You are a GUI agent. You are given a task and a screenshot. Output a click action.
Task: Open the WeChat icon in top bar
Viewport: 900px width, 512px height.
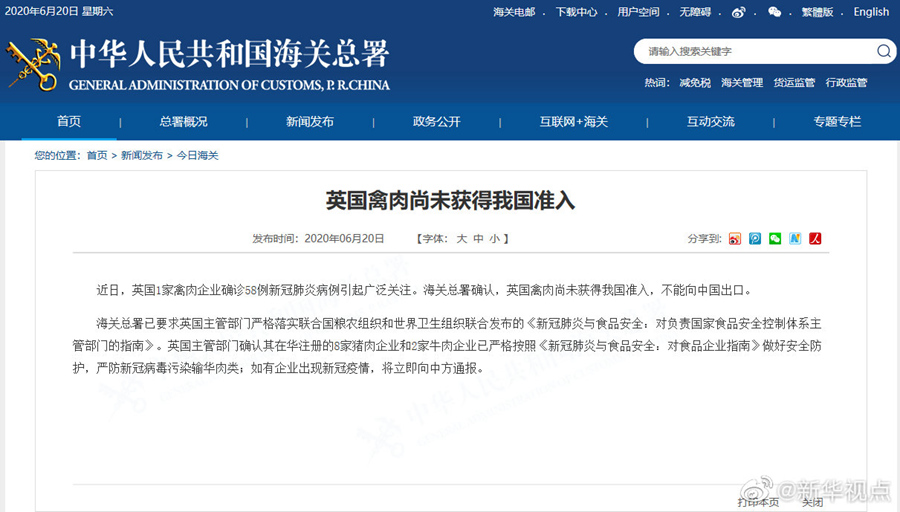pos(774,12)
